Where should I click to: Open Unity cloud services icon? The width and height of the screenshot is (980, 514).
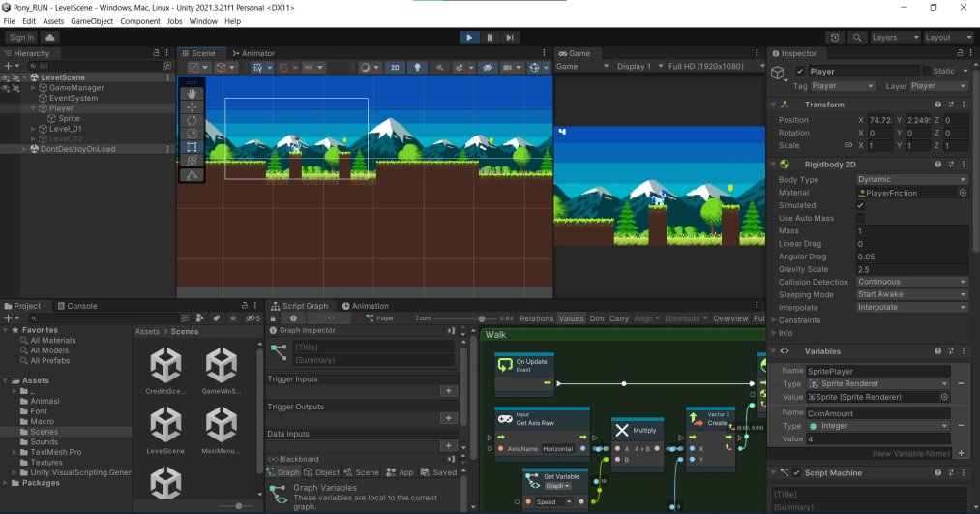(x=50, y=38)
